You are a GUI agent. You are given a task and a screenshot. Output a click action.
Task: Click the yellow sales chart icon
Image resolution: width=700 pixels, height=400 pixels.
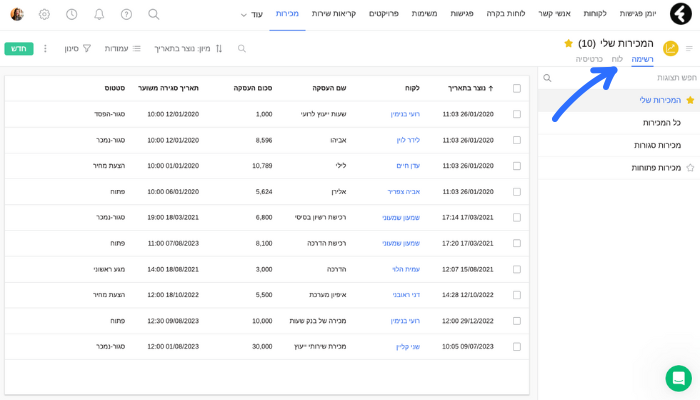(671, 48)
